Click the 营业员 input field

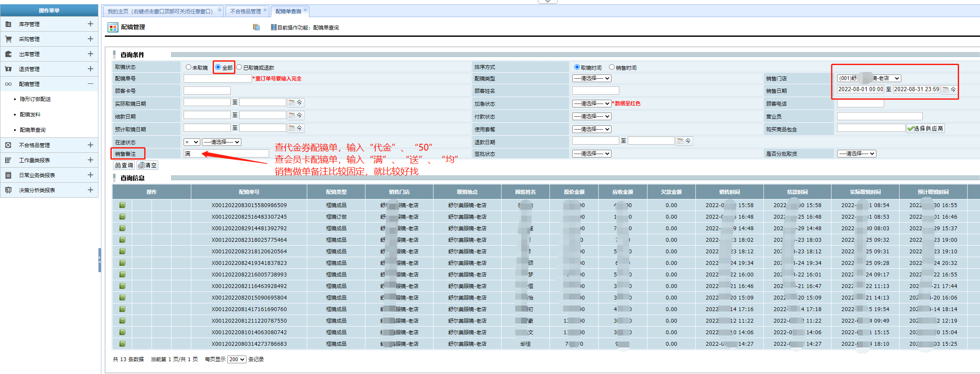[879, 116]
